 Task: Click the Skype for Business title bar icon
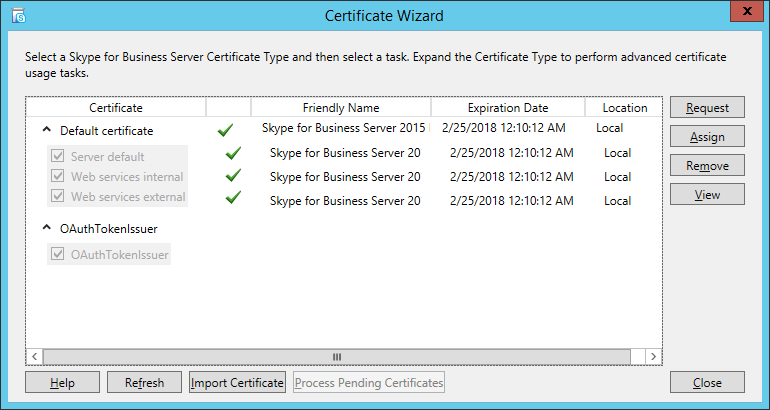[19, 16]
